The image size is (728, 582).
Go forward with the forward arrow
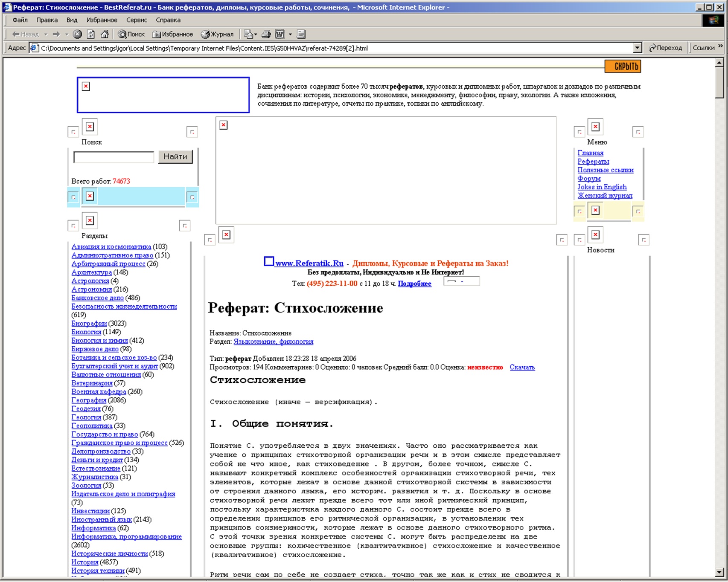[x=56, y=34]
